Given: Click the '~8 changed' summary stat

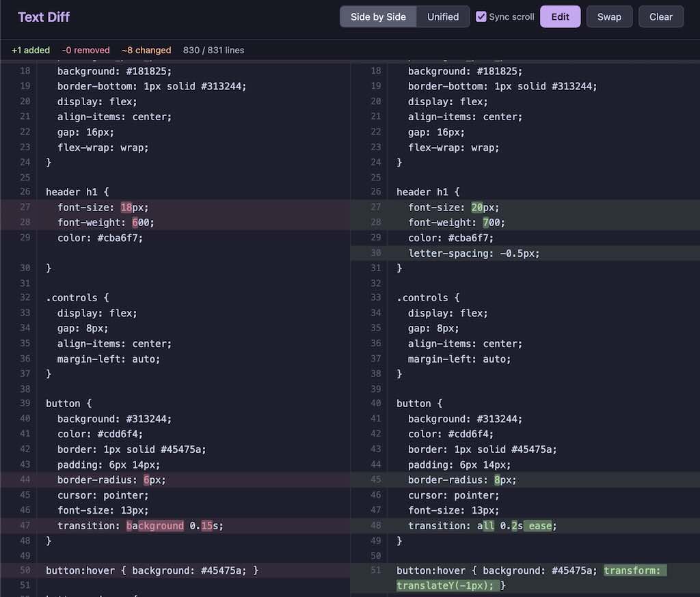Looking at the screenshot, I should (x=146, y=50).
